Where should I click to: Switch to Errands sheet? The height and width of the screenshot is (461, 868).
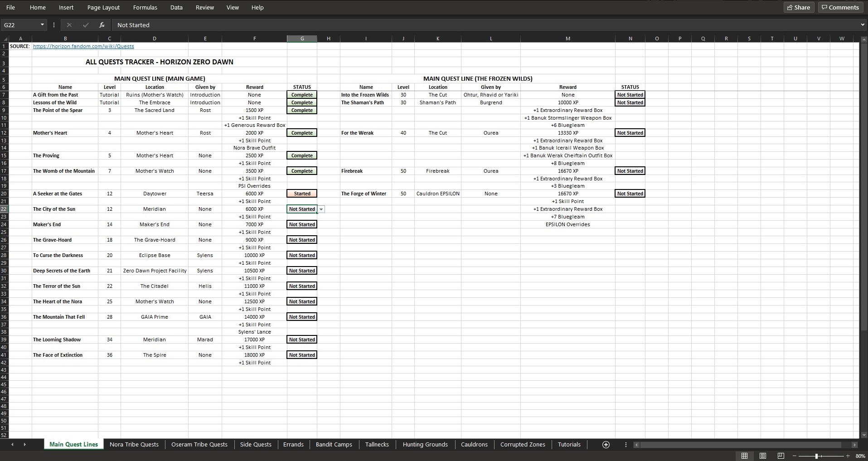(293, 445)
